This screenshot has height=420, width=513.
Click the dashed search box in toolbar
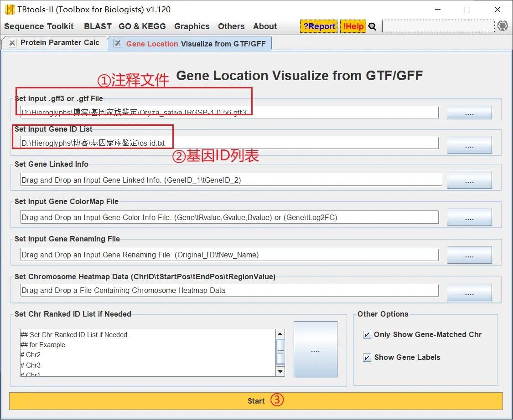(x=438, y=26)
